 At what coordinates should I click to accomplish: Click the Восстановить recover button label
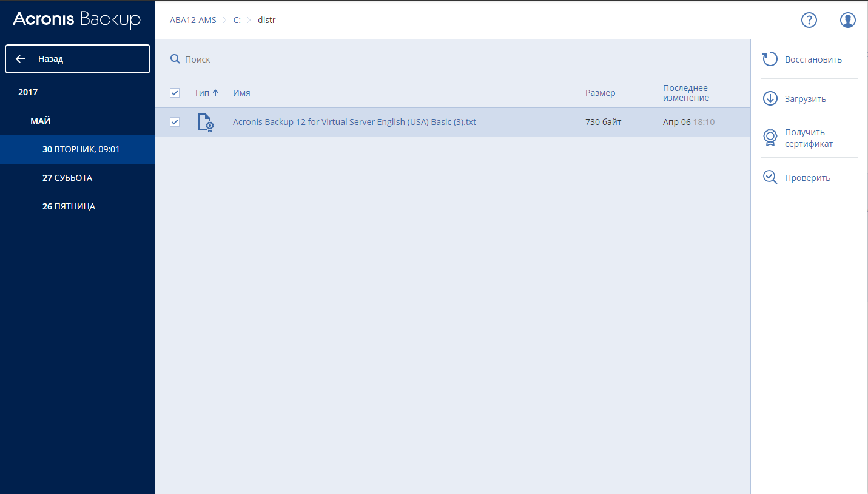pos(813,59)
